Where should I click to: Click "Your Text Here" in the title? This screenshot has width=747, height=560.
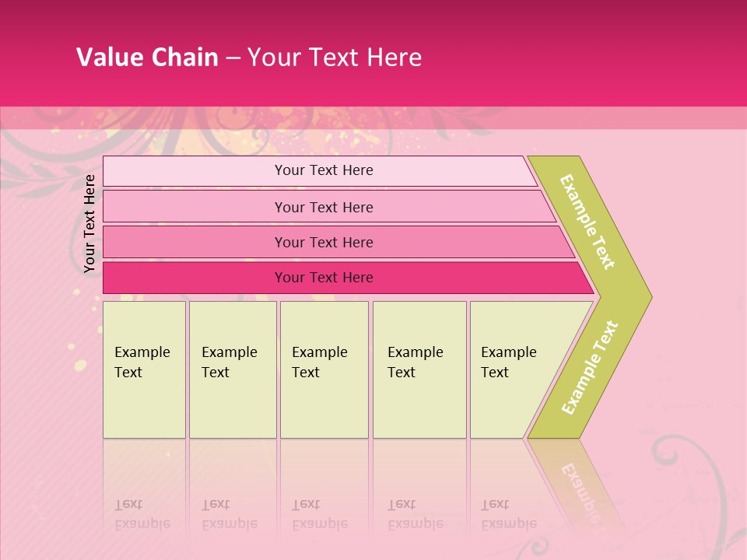point(335,58)
